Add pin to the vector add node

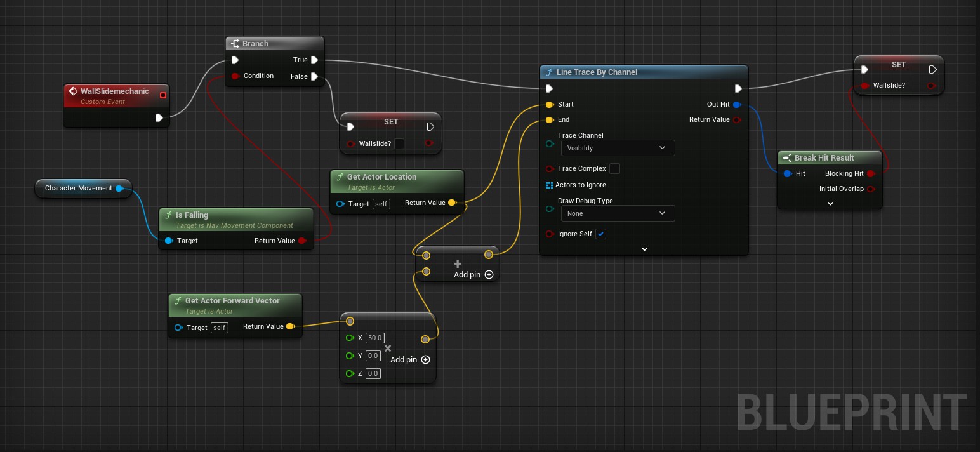489,275
